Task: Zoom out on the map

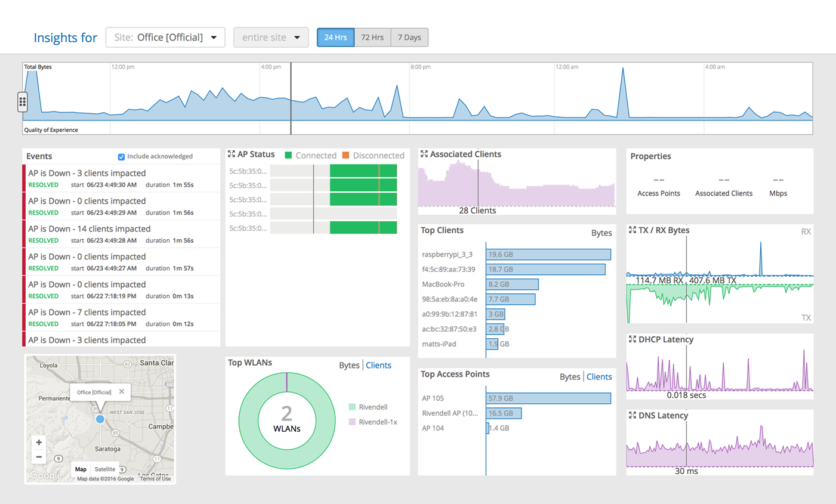Action: (x=39, y=457)
